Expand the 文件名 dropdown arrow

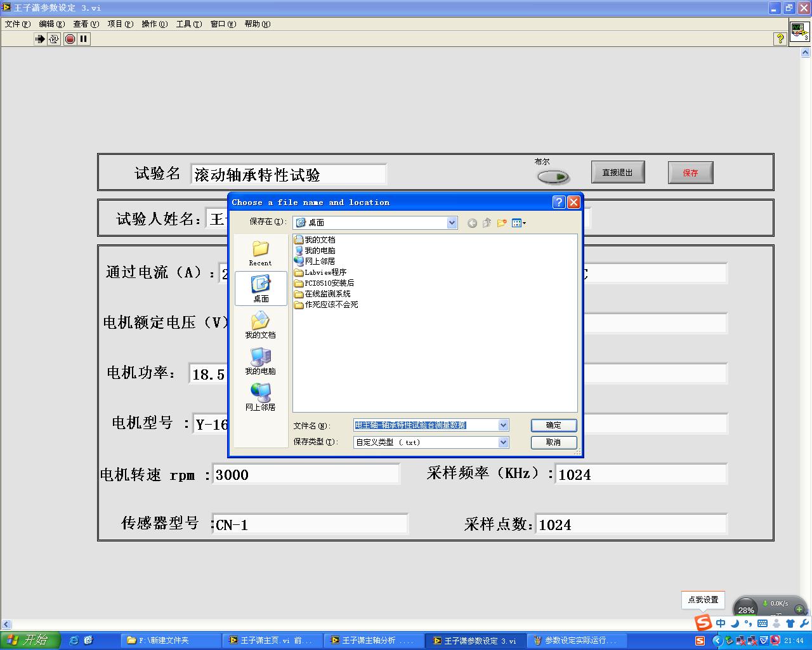pos(503,425)
